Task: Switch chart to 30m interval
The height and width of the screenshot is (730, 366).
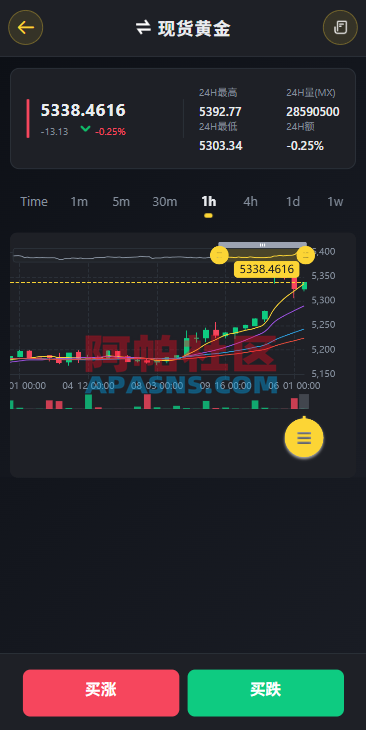Action: click(x=165, y=202)
